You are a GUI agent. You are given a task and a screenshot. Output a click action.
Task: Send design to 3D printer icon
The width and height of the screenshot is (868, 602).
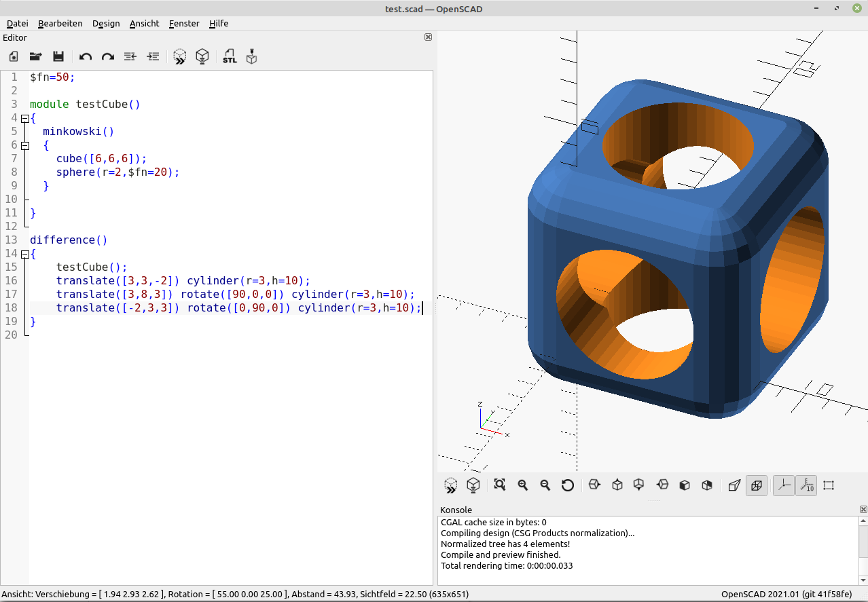click(x=252, y=57)
